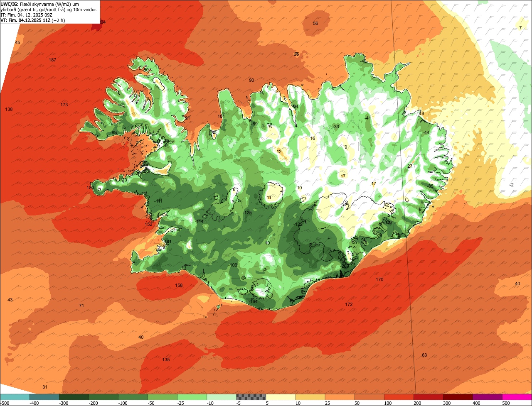
Task: Click the 45 value near top left
Action: point(17,42)
